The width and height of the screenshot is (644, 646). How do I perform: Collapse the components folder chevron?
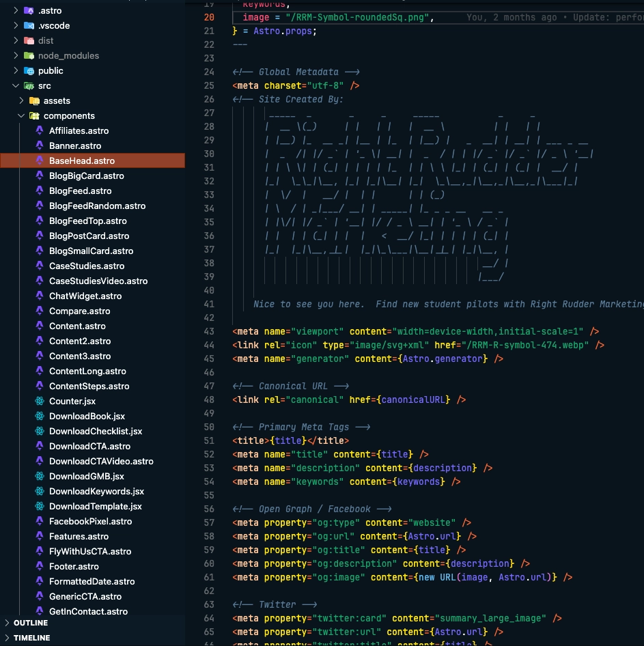click(21, 116)
